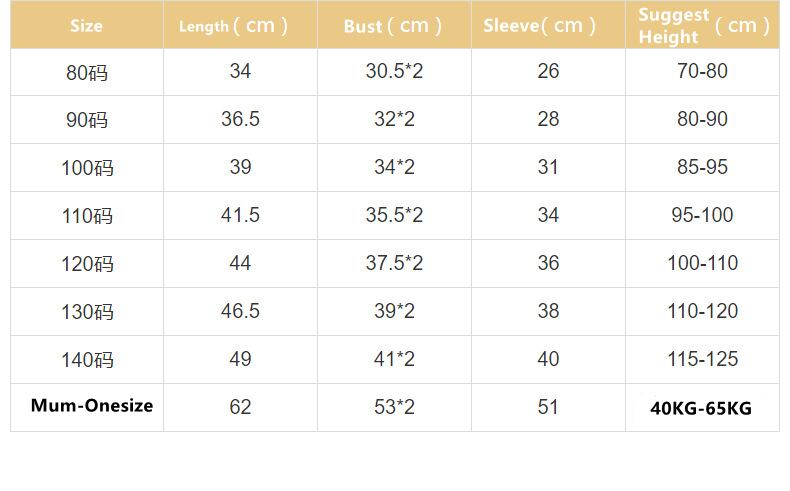Select the 130码 size row label

point(87,312)
